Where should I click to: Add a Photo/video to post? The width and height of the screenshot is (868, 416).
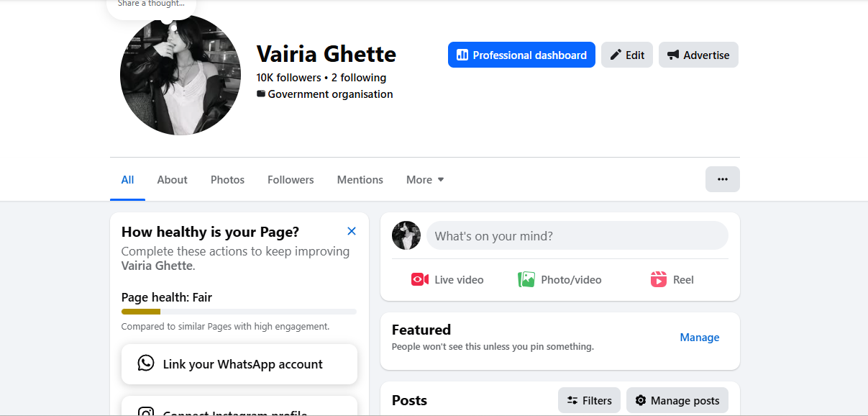559,279
